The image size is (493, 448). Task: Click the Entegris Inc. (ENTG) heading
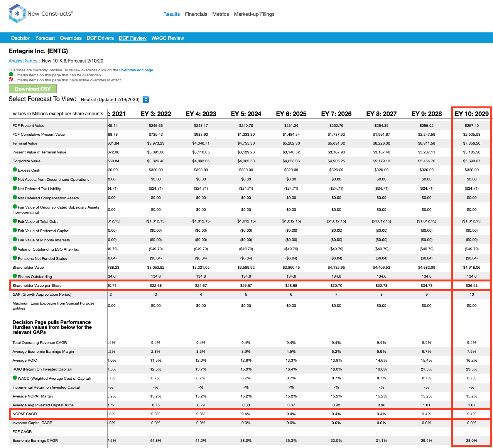pyautogui.click(x=38, y=51)
